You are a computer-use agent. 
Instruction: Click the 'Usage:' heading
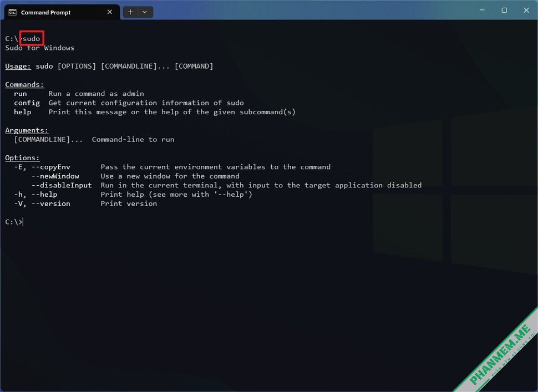pyautogui.click(x=18, y=66)
